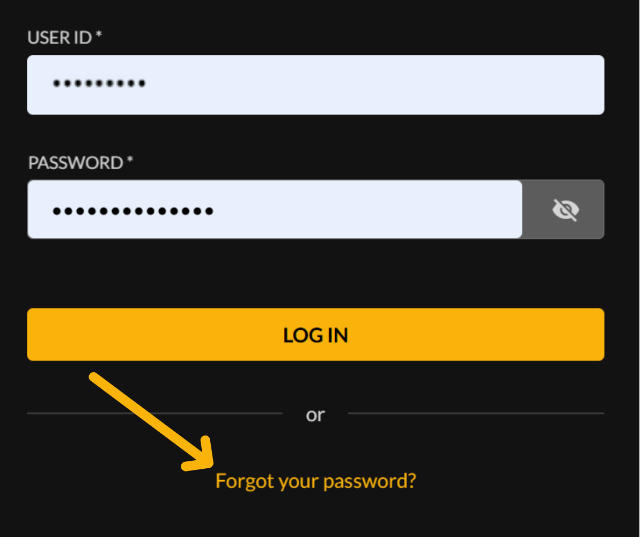Viewport: 641px width, 537px height.
Task: Focus the User ID input field
Action: coord(315,85)
